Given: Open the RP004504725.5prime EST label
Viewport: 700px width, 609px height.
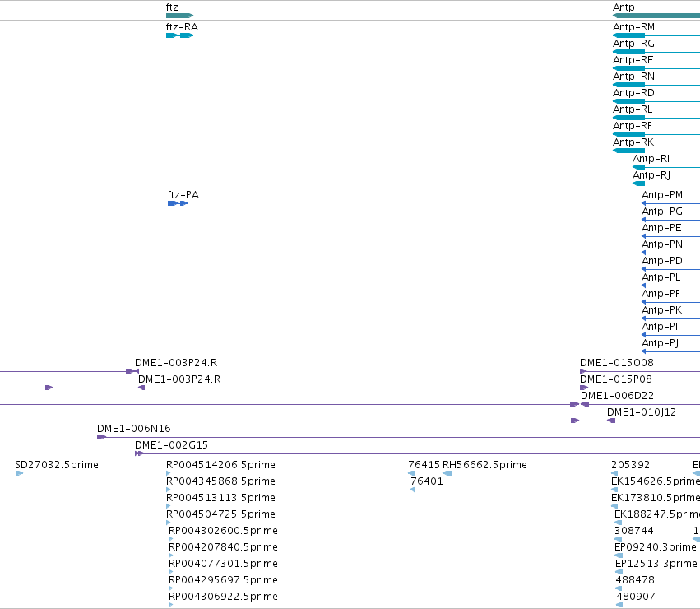Looking at the screenshot, I should click(x=220, y=514).
